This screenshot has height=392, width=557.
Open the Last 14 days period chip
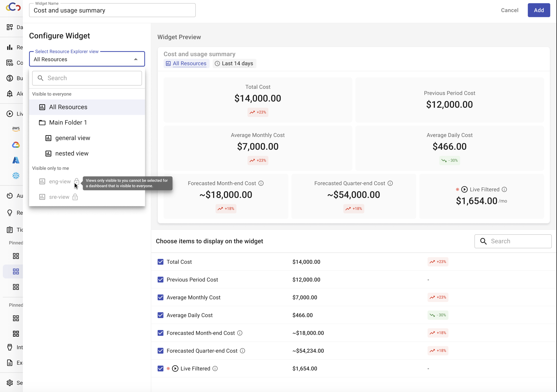click(234, 63)
